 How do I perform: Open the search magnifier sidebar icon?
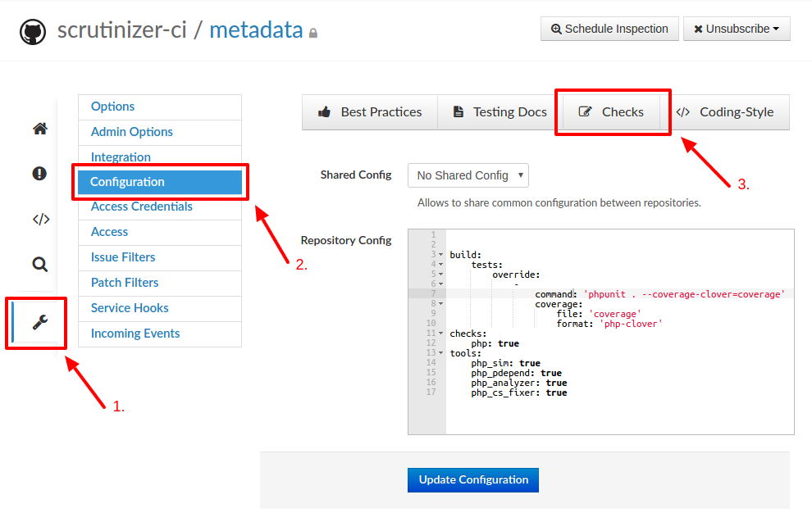pos(40,265)
